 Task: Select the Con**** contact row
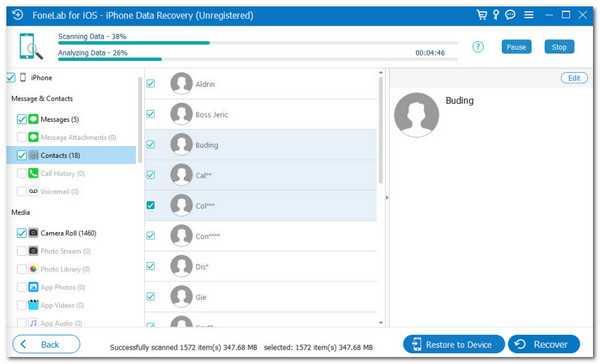click(261, 236)
